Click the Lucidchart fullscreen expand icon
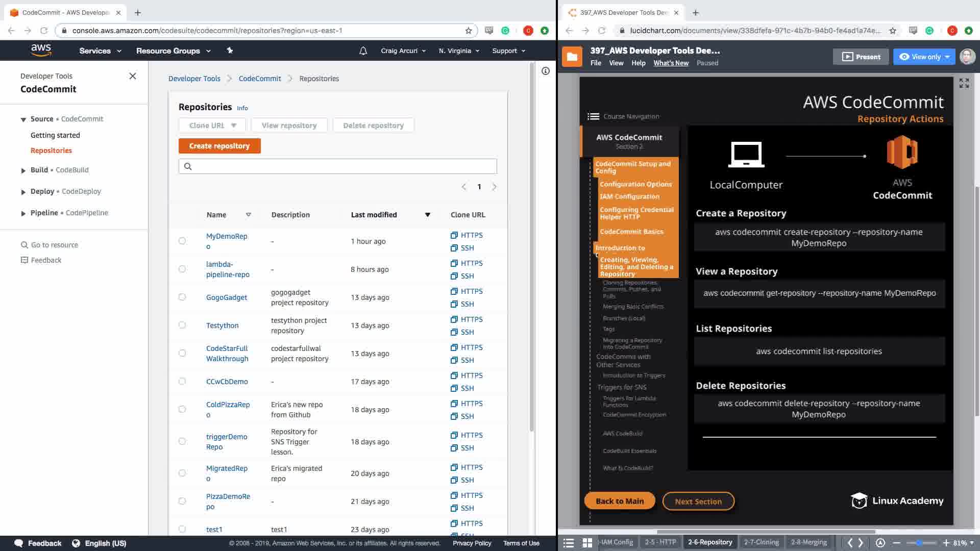980x551 pixels. click(964, 83)
